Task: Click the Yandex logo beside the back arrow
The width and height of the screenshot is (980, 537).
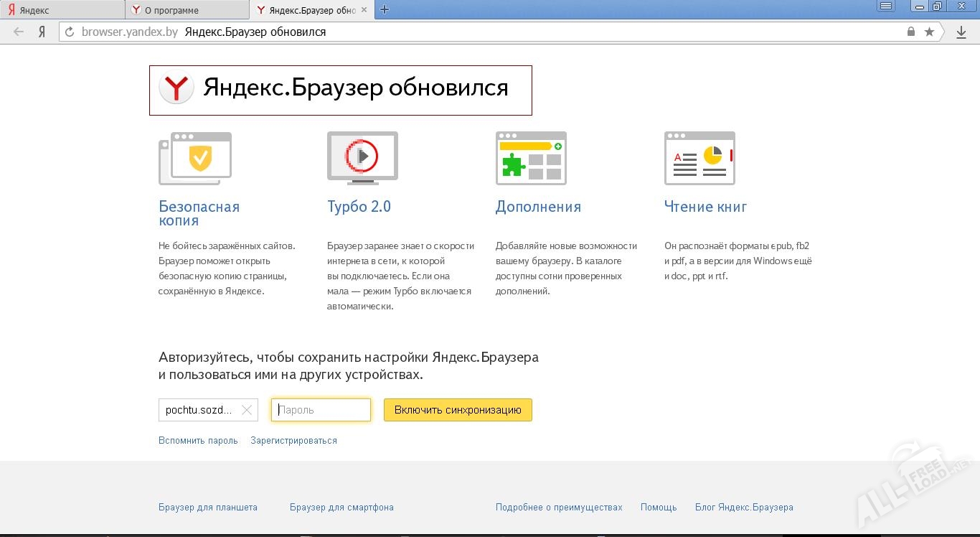Action: pyautogui.click(x=42, y=32)
